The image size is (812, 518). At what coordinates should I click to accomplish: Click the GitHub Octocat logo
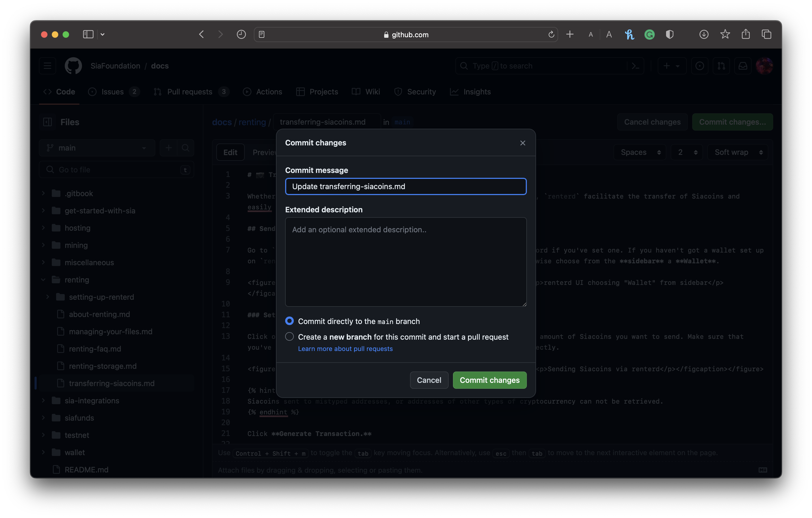(73, 66)
